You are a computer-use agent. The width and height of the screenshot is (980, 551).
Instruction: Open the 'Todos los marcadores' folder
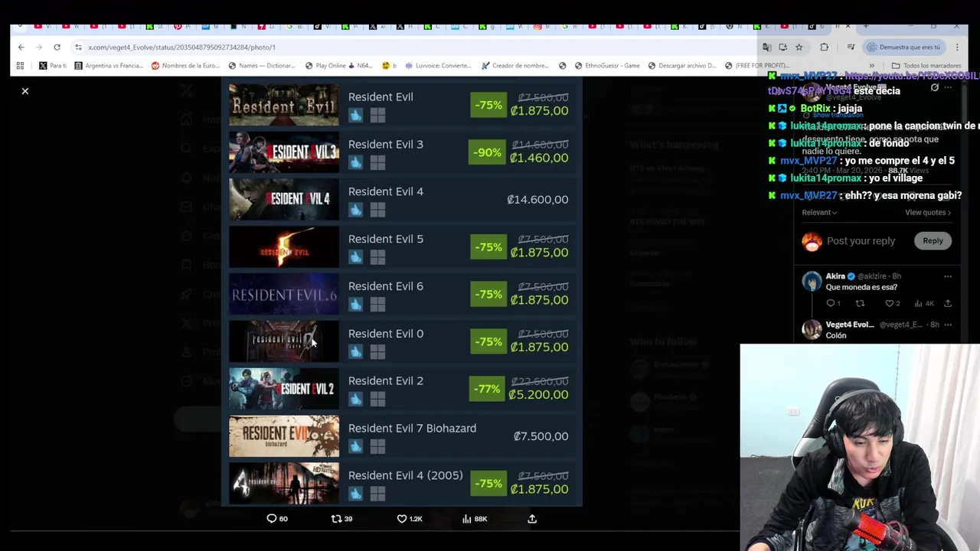[x=926, y=66]
